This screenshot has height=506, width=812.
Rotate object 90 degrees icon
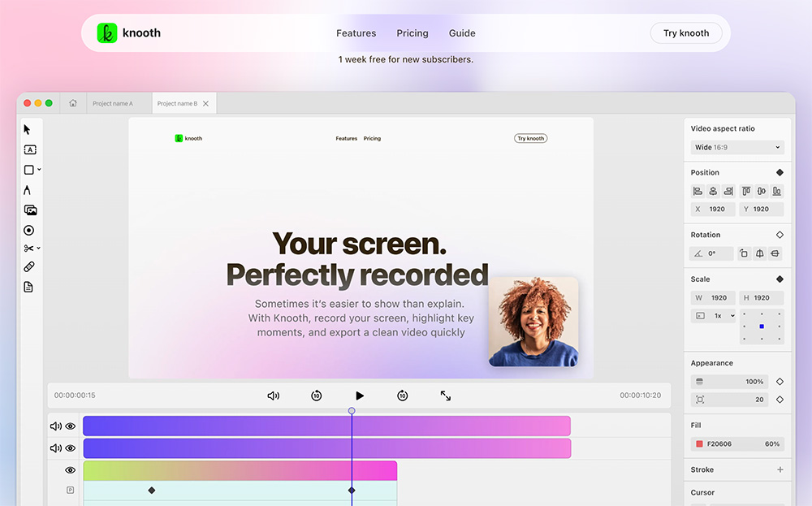[x=744, y=253]
